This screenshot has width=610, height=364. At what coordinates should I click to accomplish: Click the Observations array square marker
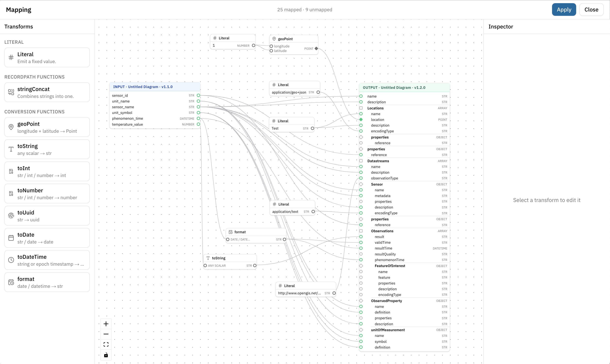click(361, 231)
